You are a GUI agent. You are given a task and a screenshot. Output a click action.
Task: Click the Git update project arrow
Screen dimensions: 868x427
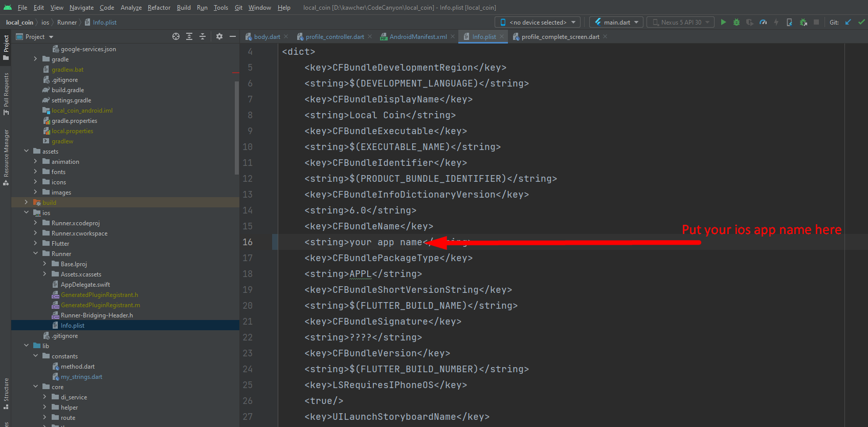pyautogui.click(x=848, y=22)
